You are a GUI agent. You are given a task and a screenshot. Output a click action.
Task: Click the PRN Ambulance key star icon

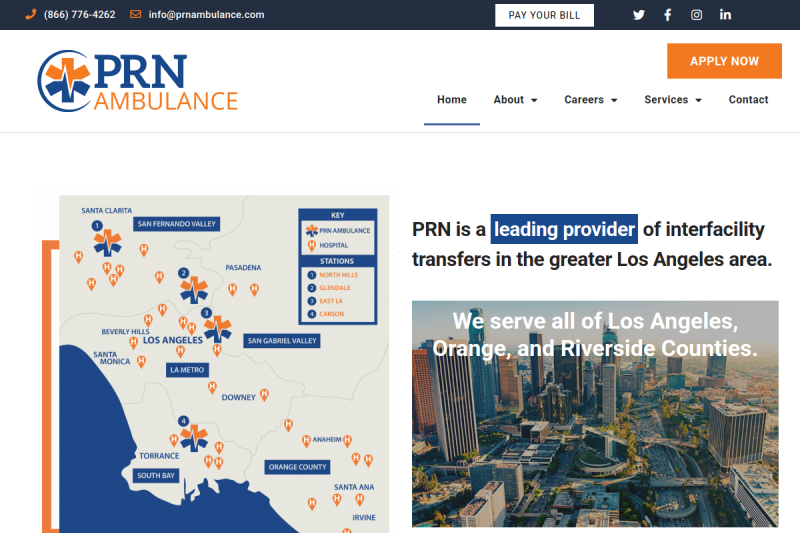coord(312,231)
